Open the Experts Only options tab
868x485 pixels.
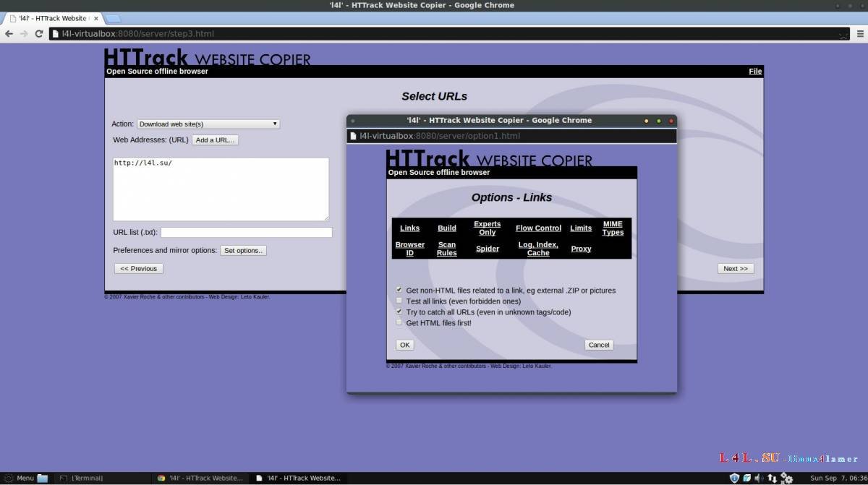pos(488,228)
